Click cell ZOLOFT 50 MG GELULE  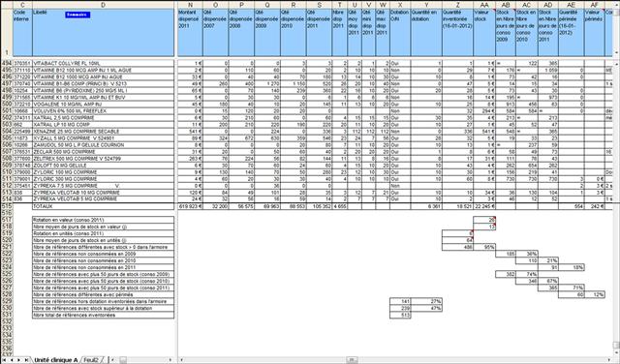coord(104,166)
